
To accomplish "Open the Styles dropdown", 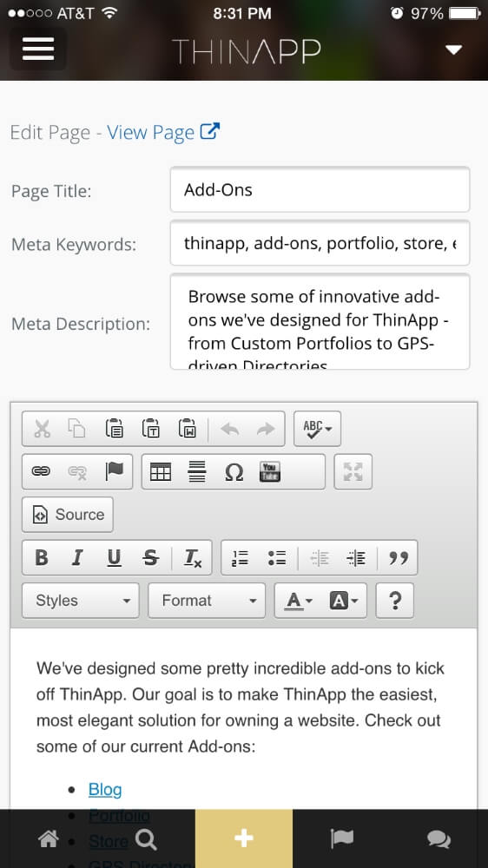I will [x=81, y=601].
